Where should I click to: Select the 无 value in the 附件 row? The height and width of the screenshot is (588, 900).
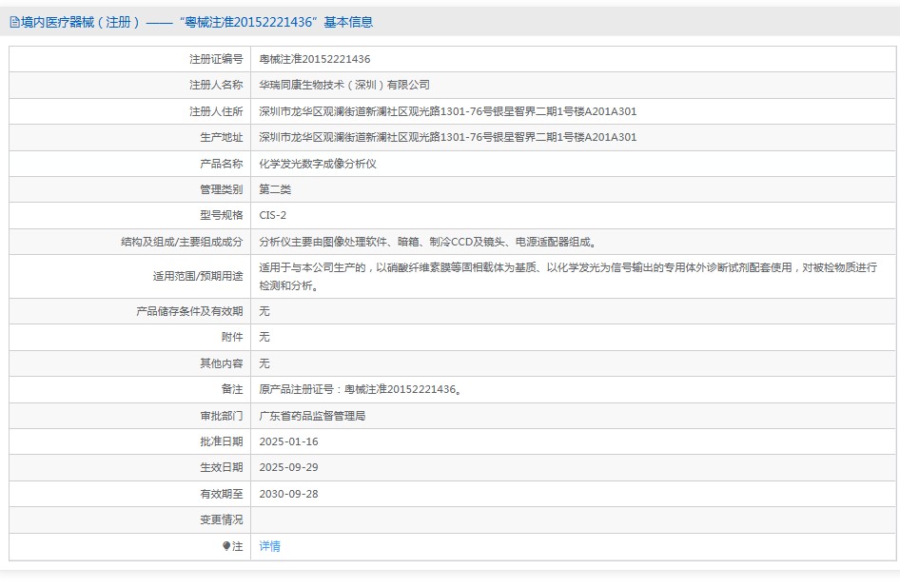(264, 337)
